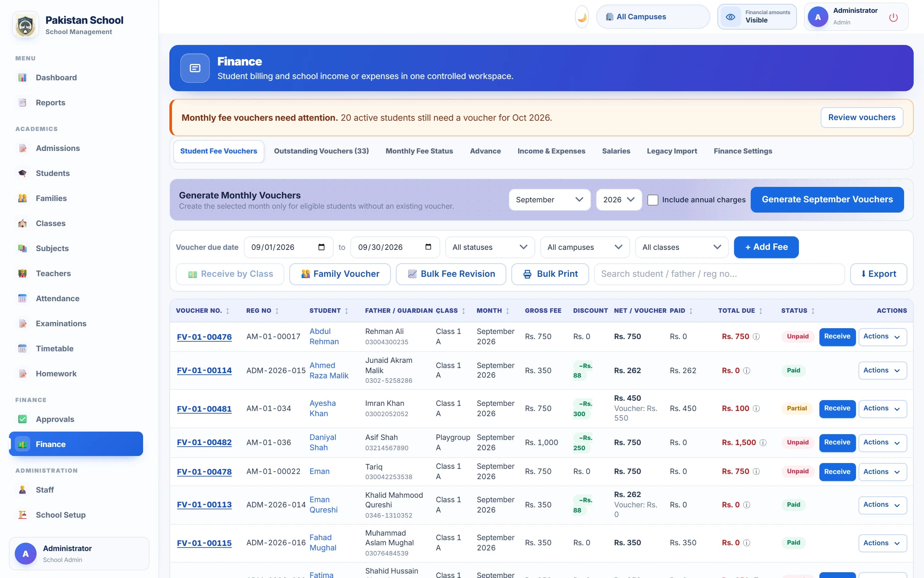Open student link Ahmed Raza Malik
The width and height of the screenshot is (924, 578).
pyautogui.click(x=329, y=371)
